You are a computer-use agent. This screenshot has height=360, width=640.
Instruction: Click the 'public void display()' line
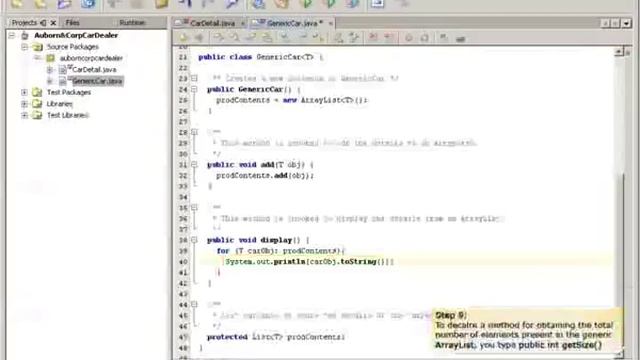pyautogui.click(x=258, y=240)
